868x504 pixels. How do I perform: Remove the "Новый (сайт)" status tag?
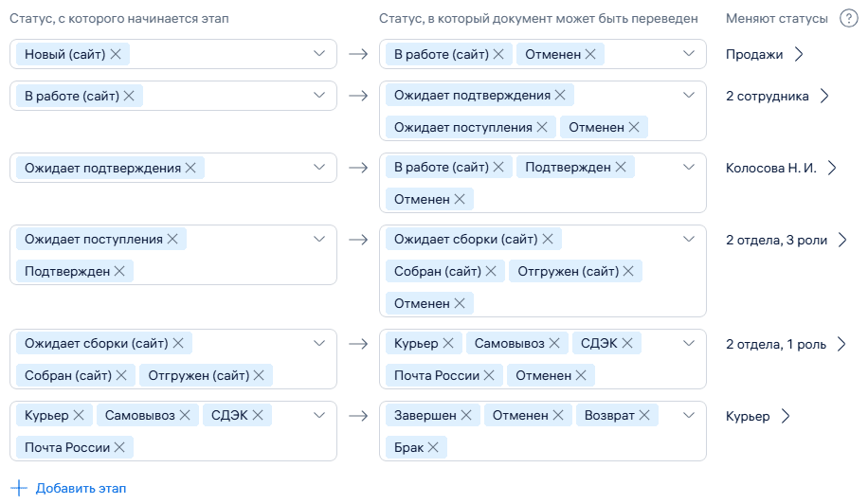pos(116,55)
